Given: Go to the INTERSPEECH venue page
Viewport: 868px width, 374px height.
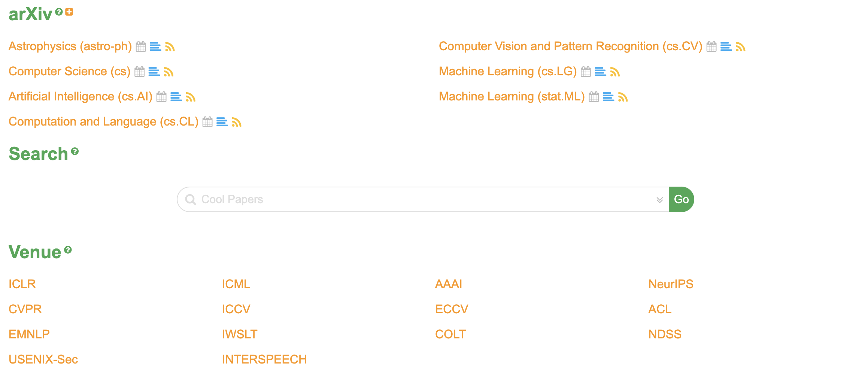Looking at the screenshot, I should pos(264,359).
